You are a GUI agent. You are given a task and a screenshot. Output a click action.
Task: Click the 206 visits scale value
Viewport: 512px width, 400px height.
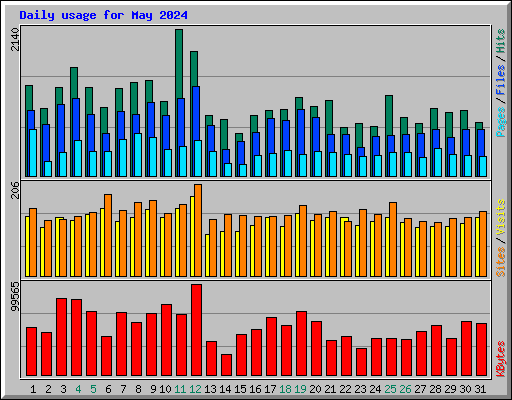pos(15,190)
